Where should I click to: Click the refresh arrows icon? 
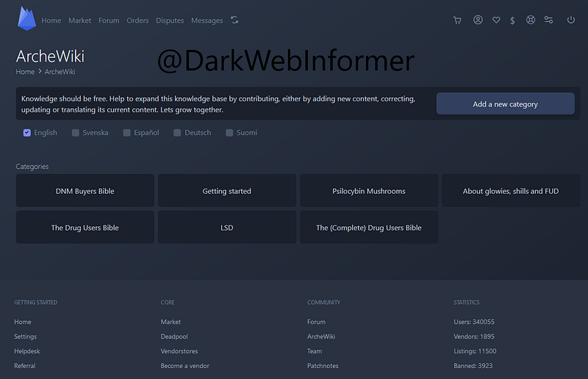(x=234, y=21)
